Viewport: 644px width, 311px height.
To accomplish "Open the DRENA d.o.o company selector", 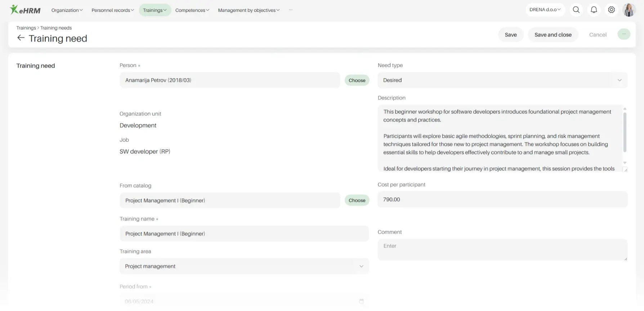I will (545, 10).
